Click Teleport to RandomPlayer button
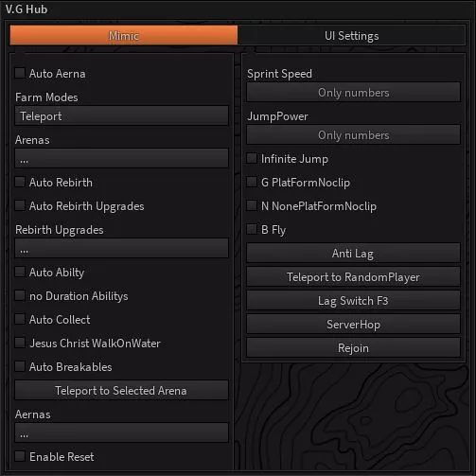 click(x=353, y=276)
